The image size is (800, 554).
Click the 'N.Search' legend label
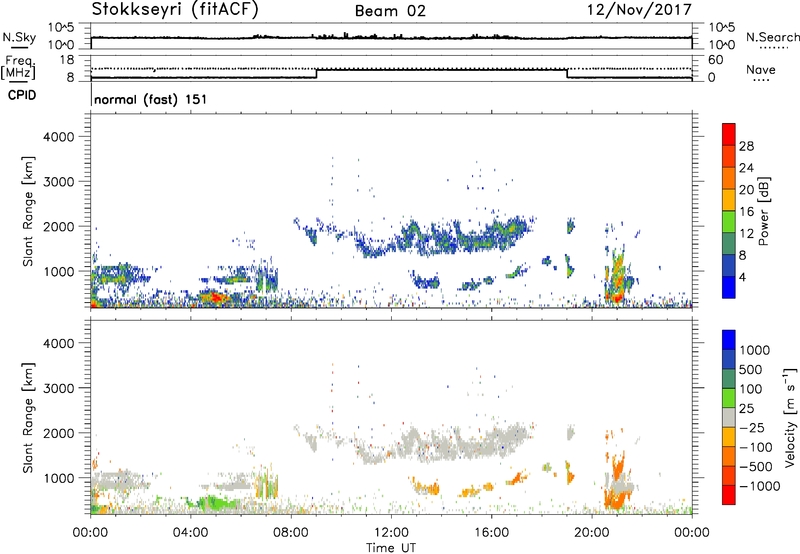pyautogui.click(x=772, y=37)
